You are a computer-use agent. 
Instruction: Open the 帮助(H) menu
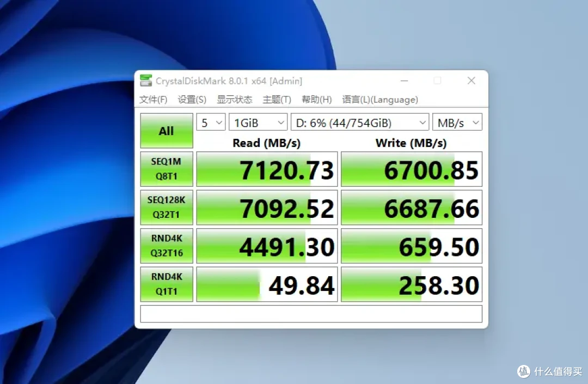317,100
